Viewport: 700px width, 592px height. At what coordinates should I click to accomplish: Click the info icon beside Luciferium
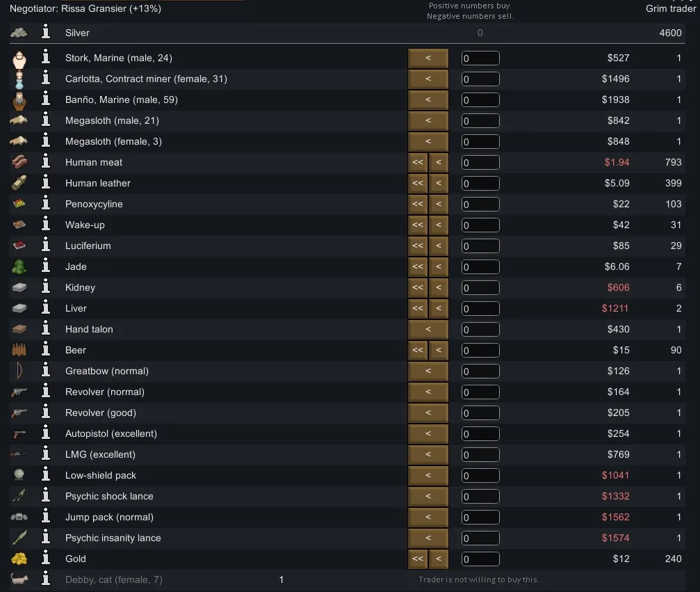click(x=46, y=246)
